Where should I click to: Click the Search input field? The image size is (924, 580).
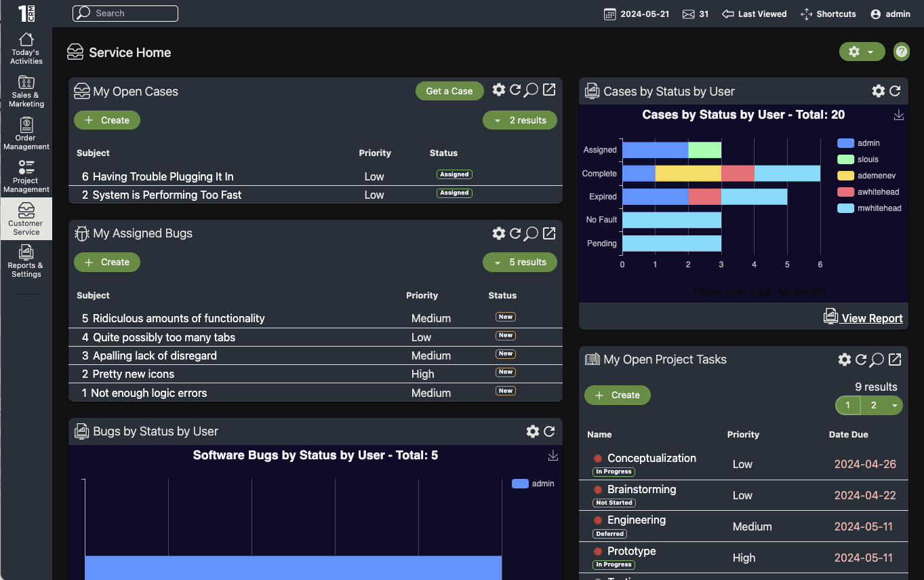pos(125,13)
